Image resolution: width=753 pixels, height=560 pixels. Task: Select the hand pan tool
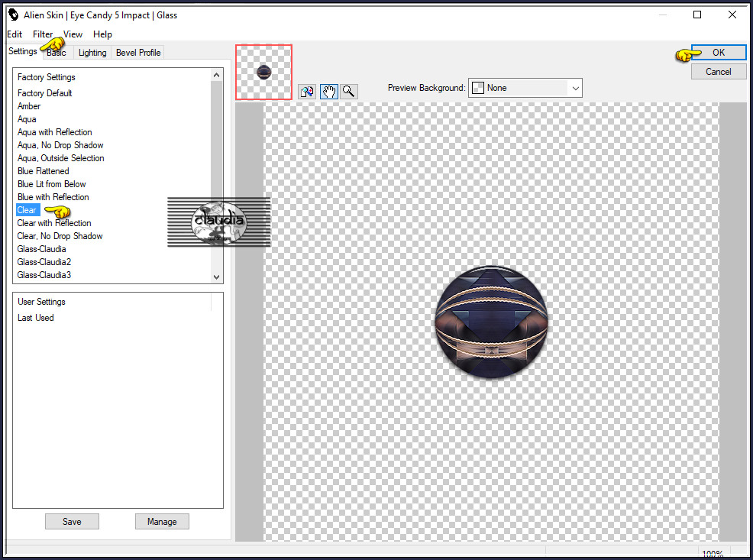[x=329, y=91]
